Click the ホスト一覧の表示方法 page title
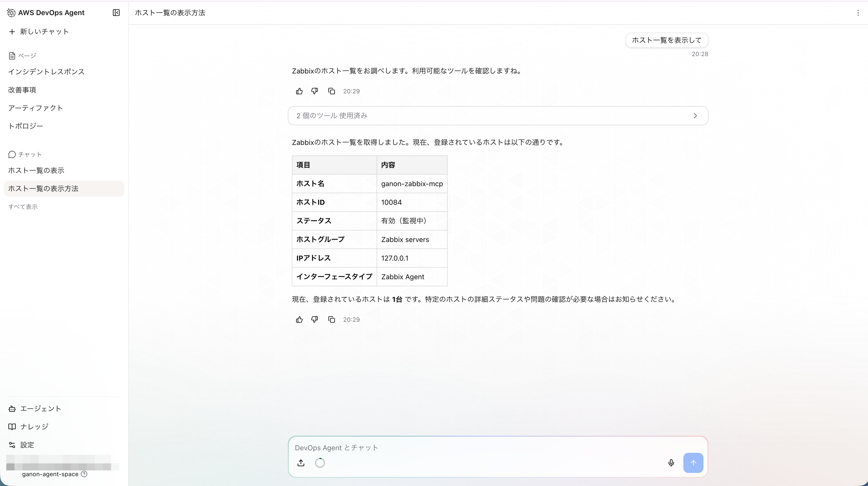868x486 pixels. [170, 13]
